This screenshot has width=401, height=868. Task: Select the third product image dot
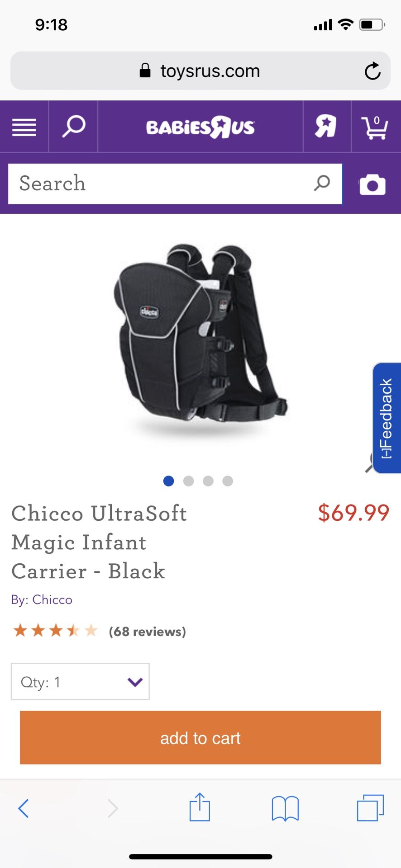(208, 481)
